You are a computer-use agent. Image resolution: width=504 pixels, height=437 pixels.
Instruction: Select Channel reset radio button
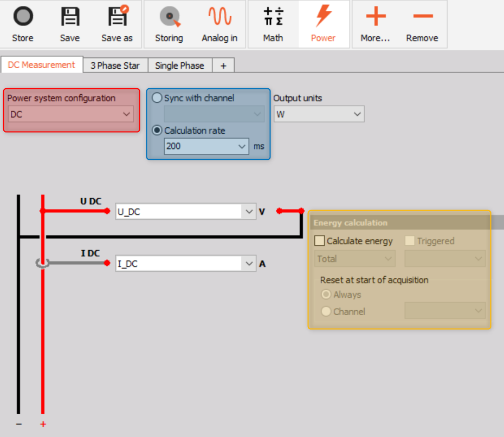click(326, 311)
